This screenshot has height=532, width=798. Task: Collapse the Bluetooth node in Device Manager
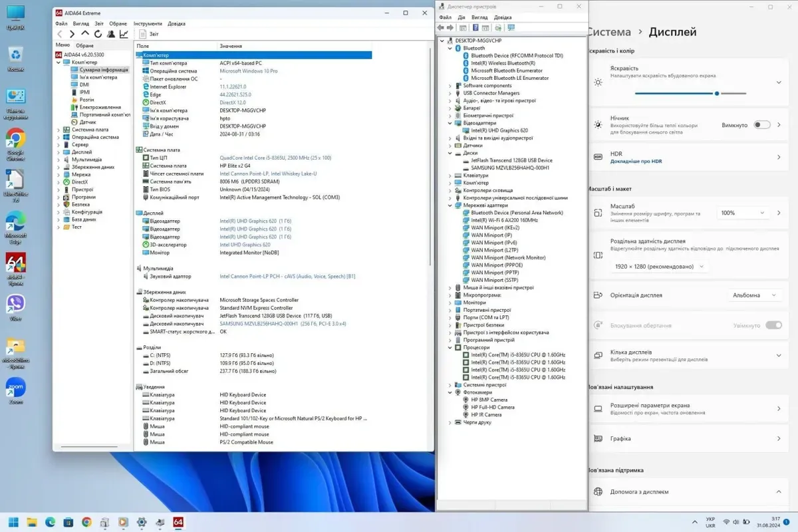(x=450, y=49)
